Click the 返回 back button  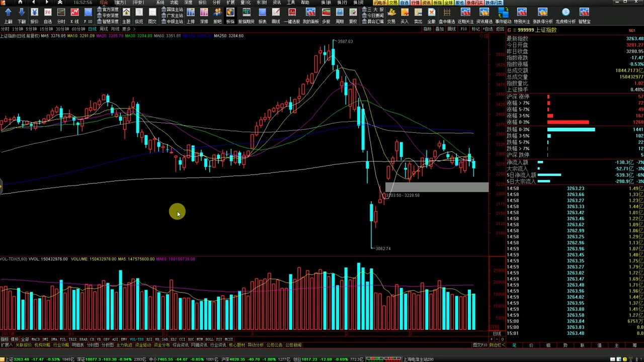(x=500, y=29)
